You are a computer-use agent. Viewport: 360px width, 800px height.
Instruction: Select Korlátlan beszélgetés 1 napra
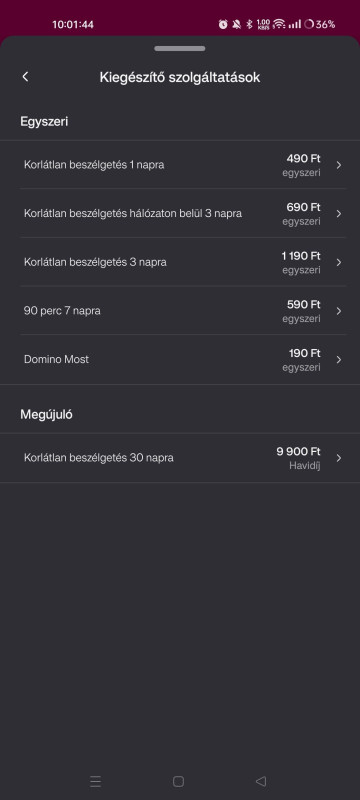180,165
